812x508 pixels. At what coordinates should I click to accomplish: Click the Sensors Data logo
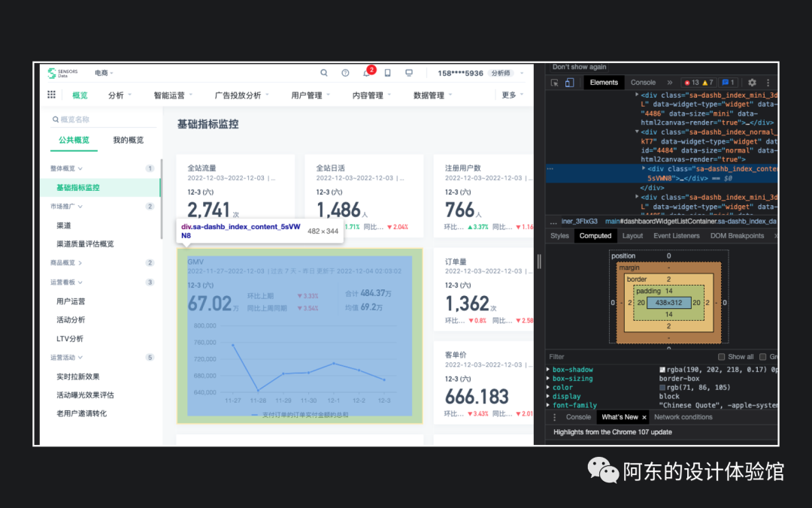(x=62, y=73)
